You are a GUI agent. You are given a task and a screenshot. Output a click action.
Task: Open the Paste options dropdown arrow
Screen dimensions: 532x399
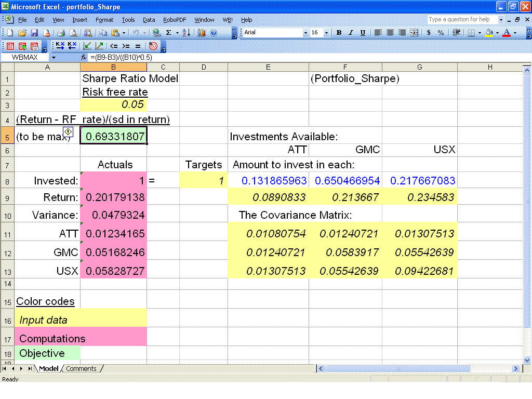point(124,33)
